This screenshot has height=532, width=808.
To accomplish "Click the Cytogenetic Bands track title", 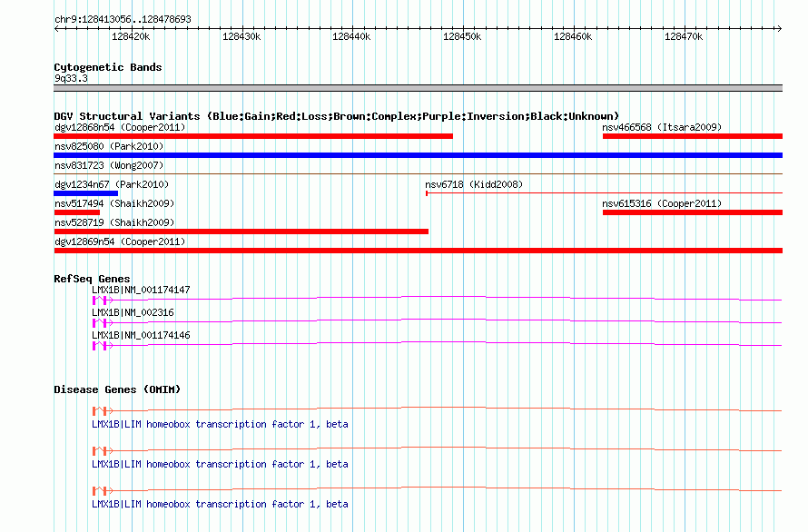I will [x=108, y=67].
